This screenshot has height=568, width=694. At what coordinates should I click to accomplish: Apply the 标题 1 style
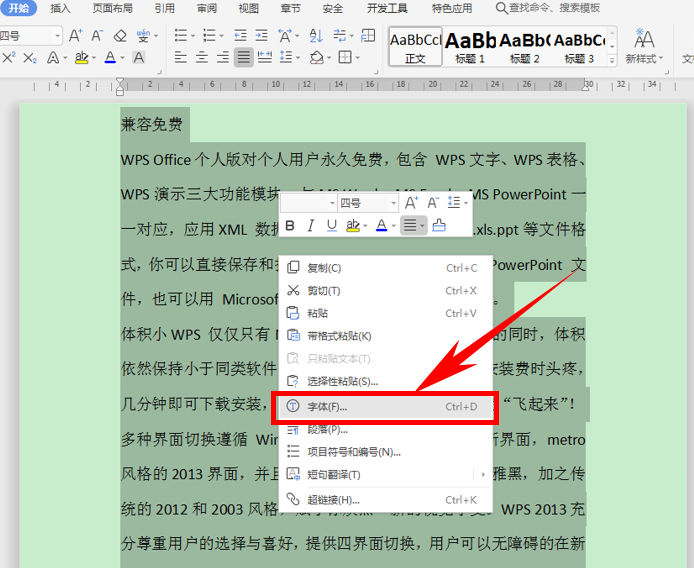pos(470,46)
